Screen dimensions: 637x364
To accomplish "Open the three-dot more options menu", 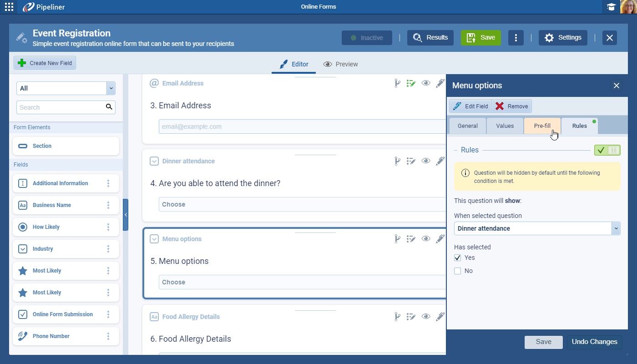I will (516, 38).
